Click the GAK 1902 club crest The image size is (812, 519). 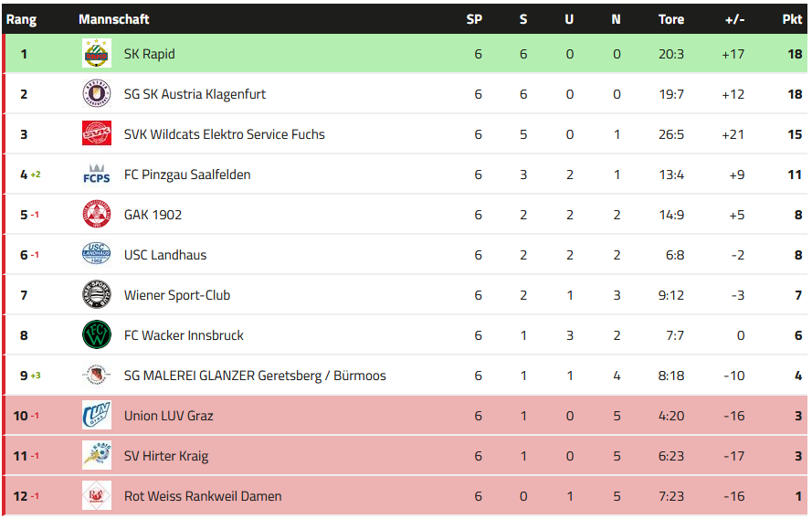96,215
